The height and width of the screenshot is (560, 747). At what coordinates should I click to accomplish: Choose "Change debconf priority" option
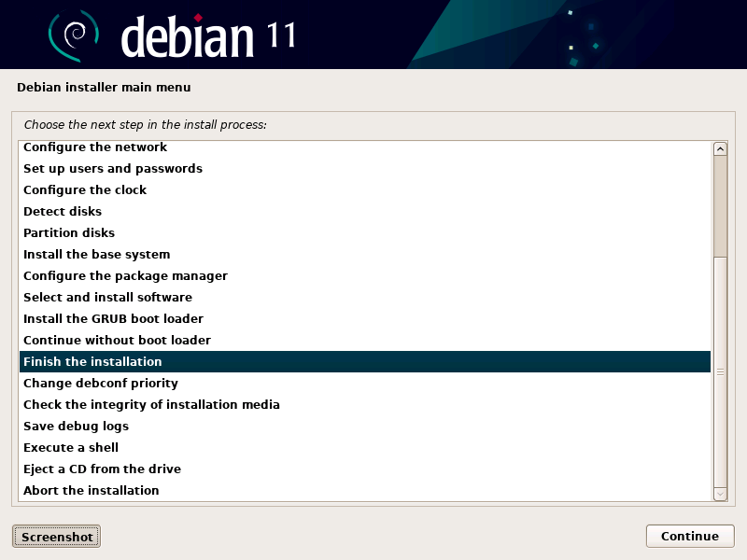tap(365, 383)
